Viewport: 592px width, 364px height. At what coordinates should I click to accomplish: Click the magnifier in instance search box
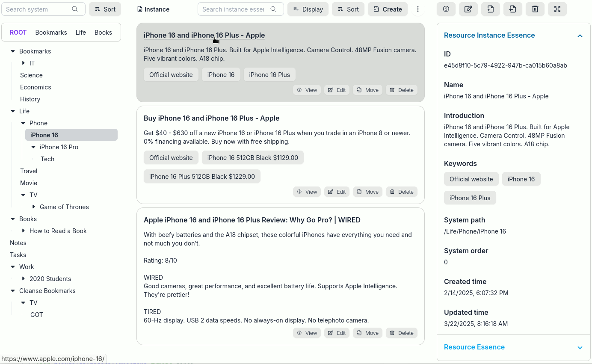[x=273, y=9]
